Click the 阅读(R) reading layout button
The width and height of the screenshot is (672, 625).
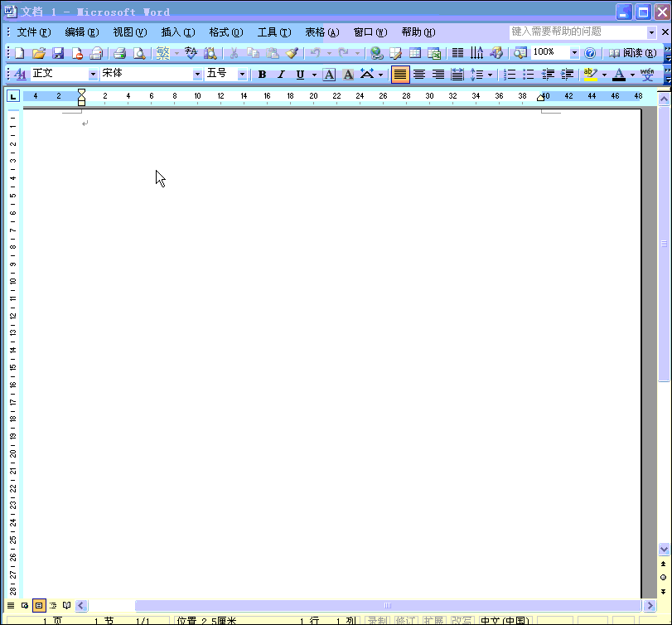point(632,53)
